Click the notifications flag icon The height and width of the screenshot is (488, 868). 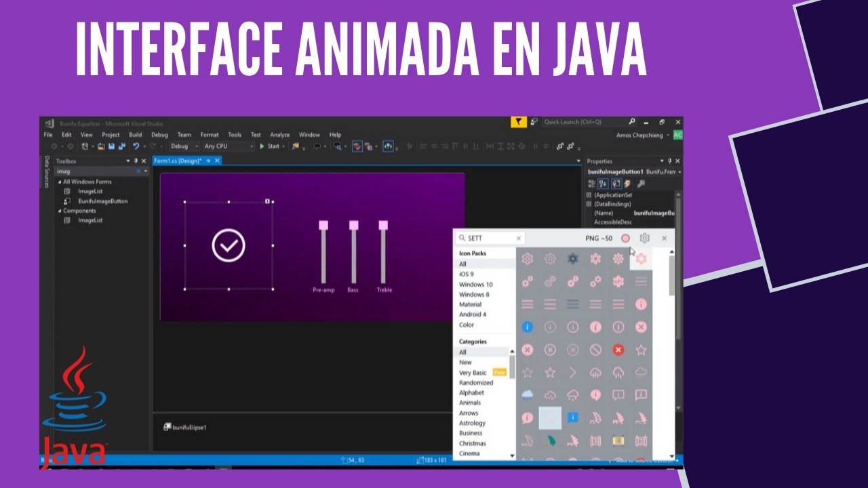pyautogui.click(x=519, y=122)
